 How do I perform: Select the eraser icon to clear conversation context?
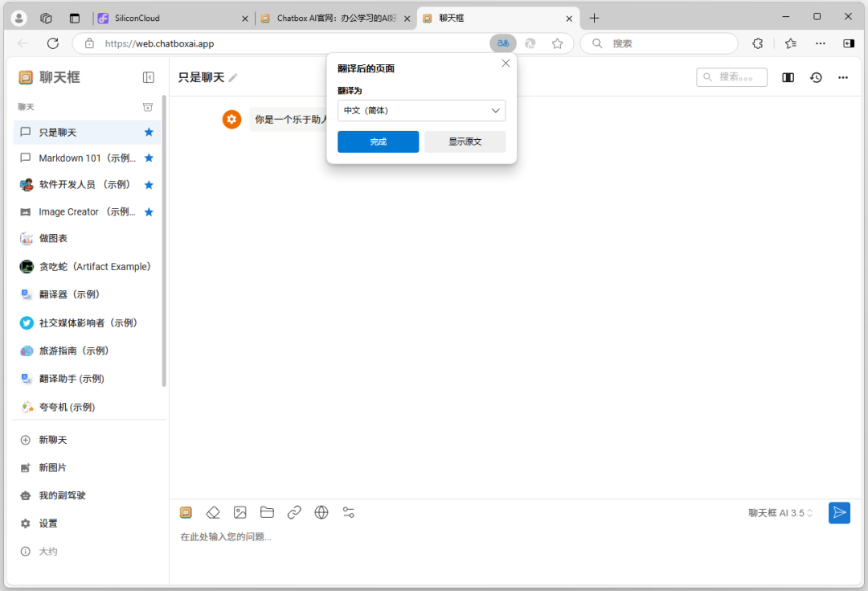click(x=213, y=512)
